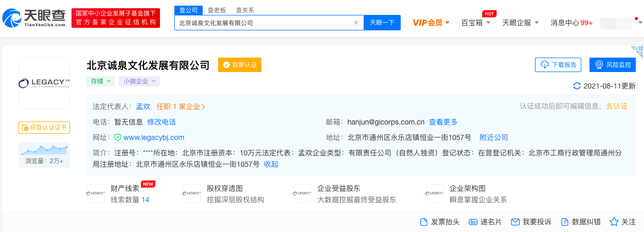Click the 股权穿透图 thumbnail icon

point(192,193)
